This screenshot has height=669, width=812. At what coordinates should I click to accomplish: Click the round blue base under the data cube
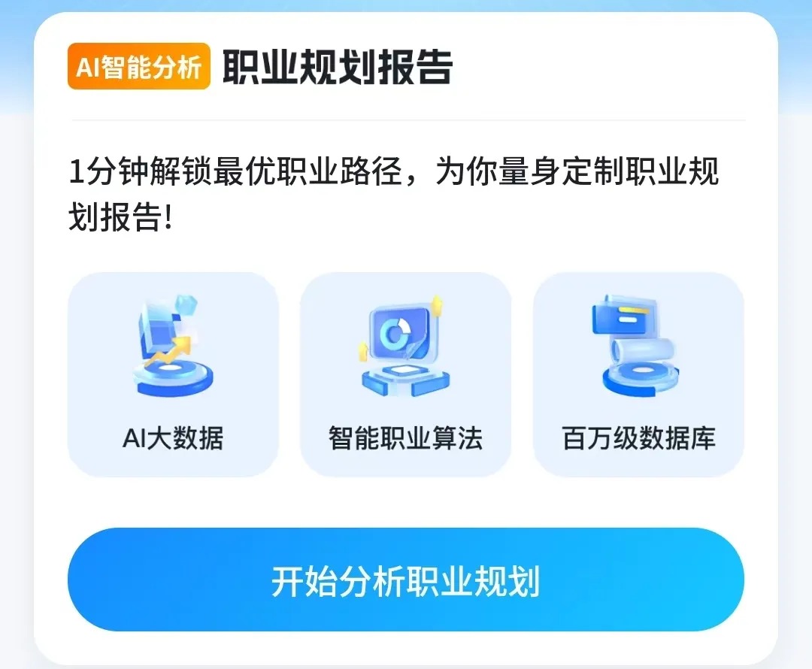point(173,379)
